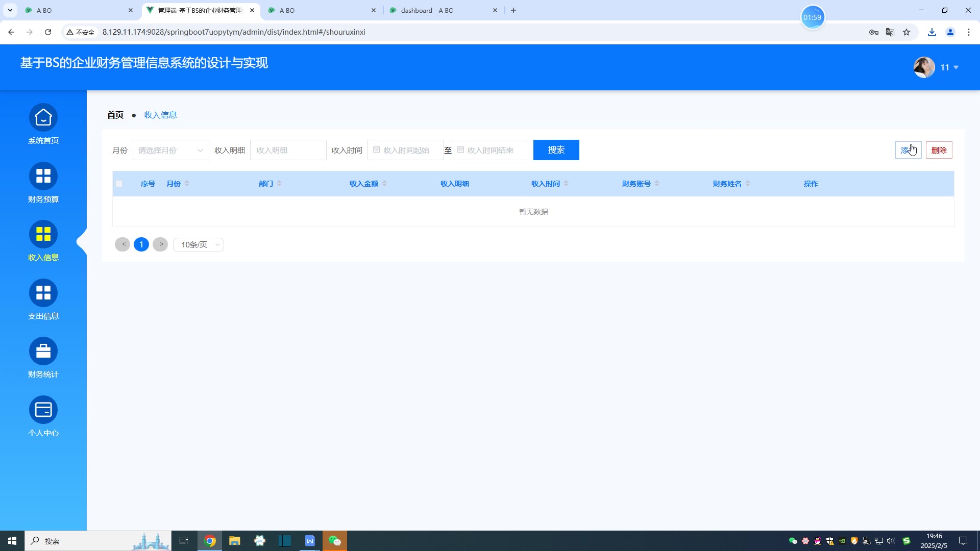
Task: Open the 系统首页 home icon
Action: pyautogui.click(x=43, y=118)
